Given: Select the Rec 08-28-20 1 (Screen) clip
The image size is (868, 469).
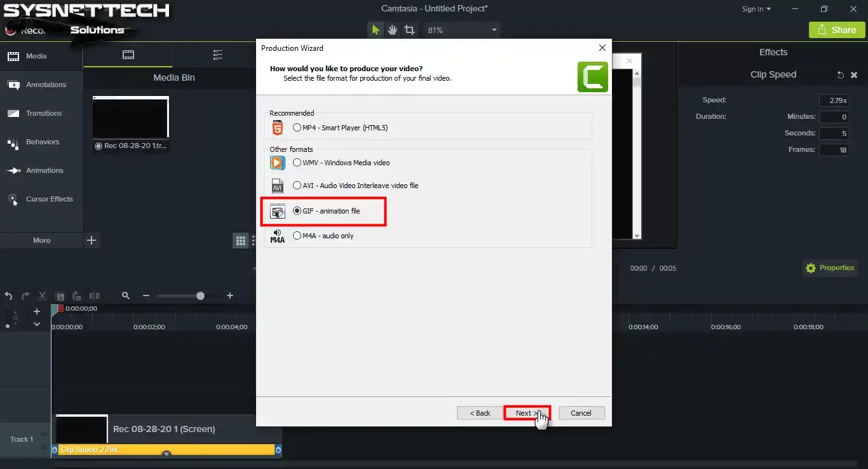Looking at the screenshot, I should 166,429.
